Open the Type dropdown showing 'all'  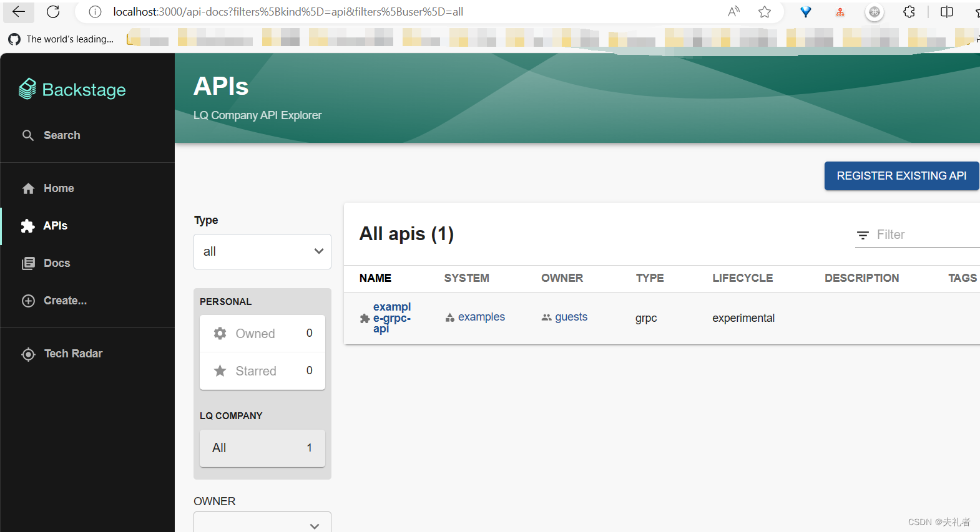click(262, 252)
